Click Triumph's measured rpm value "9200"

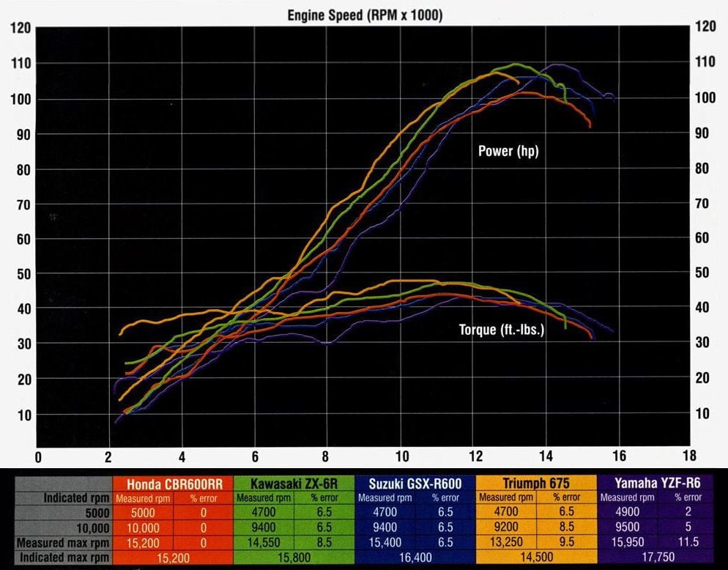point(506,528)
